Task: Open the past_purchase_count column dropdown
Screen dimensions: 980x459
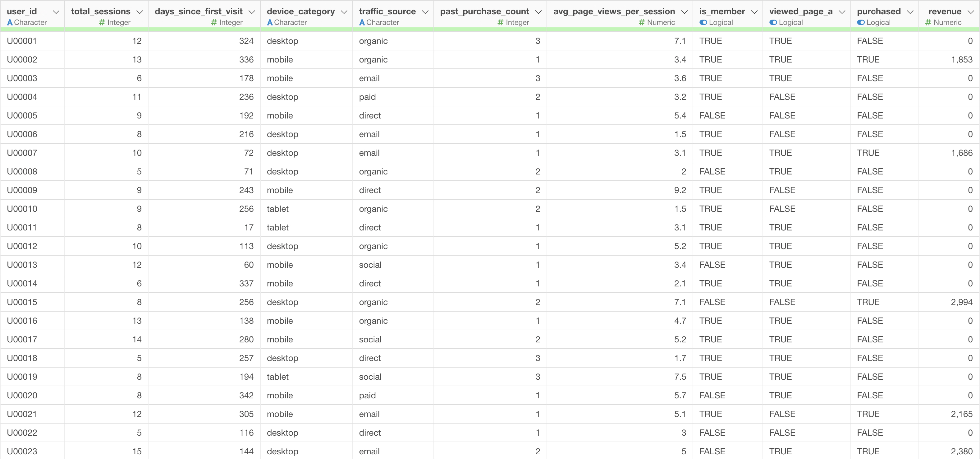Action: pos(538,12)
